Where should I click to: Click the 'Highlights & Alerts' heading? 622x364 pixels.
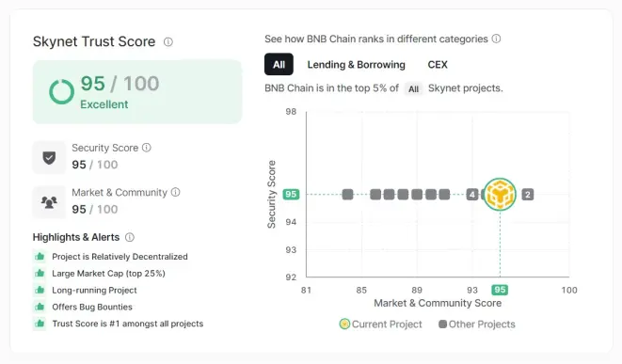[76, 237]
